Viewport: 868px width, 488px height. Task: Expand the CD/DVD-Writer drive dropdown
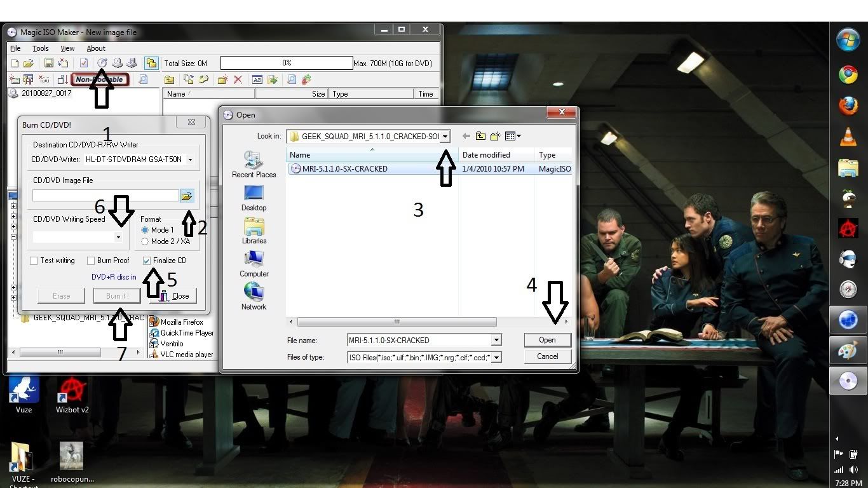pyautogui.click(x=189, y=159)
